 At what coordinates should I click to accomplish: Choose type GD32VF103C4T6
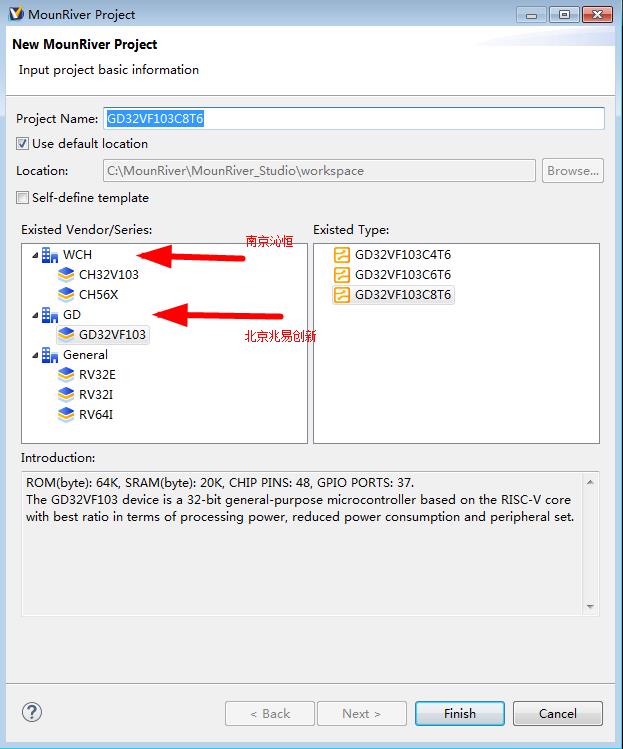403,255
